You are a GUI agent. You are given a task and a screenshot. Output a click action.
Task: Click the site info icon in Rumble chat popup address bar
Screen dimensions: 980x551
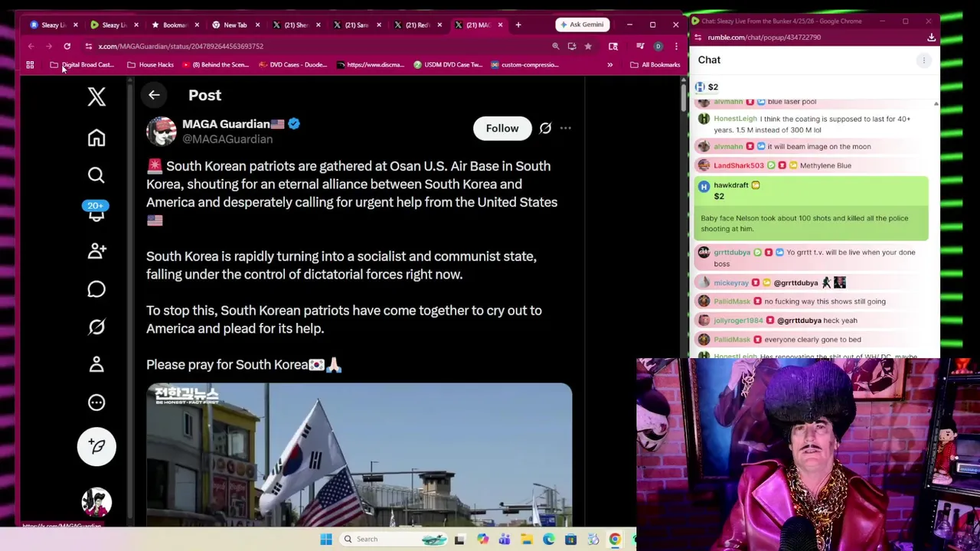pyautogui.click(x=697, y=37)
